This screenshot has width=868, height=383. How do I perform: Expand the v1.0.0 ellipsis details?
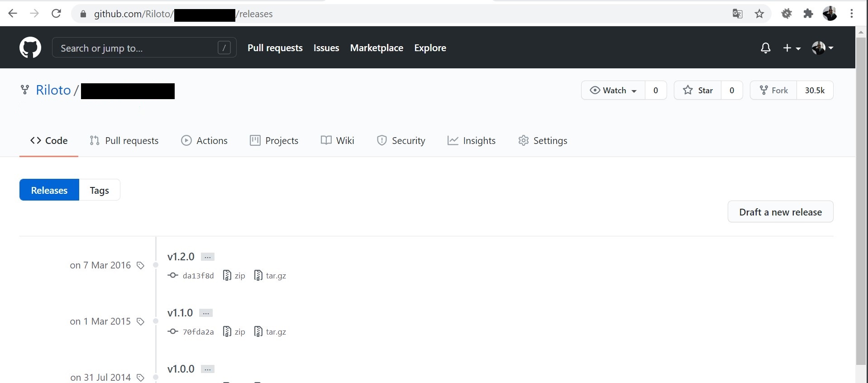(x=208, y=369)
